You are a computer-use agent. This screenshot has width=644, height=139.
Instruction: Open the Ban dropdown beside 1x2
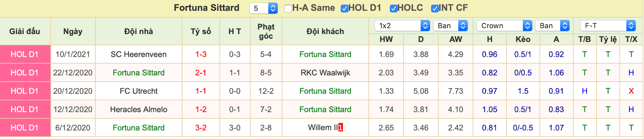pyautogui.click(x=450, y=26)
